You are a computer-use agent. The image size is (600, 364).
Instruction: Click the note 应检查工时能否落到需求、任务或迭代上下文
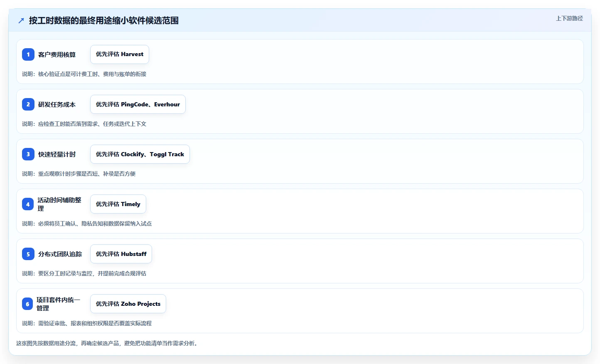coord(92,124)
